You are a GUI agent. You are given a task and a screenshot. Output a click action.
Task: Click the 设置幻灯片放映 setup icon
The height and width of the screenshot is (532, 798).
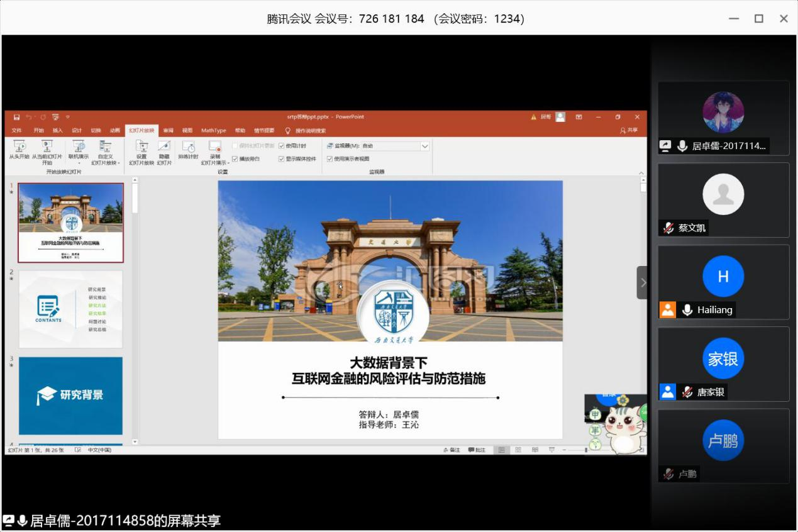(141, 147)
